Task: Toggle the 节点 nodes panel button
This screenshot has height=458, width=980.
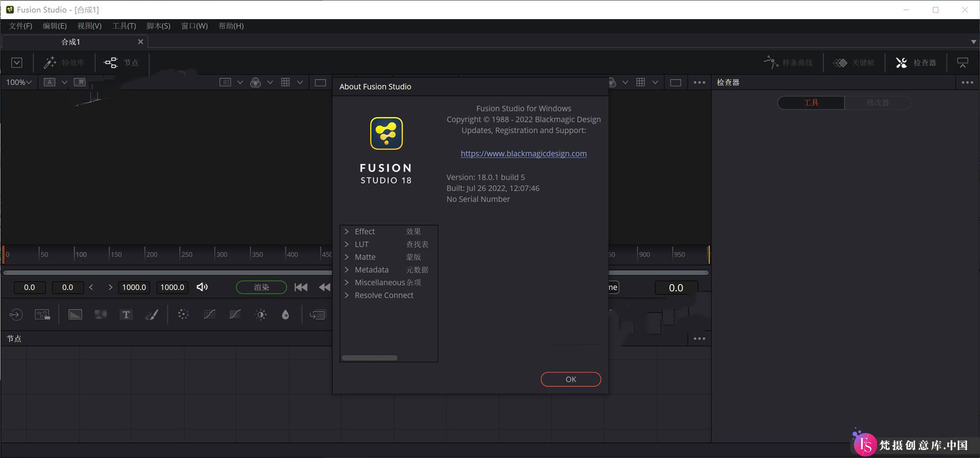Action: pyautogui.click(x=122, y=63)
